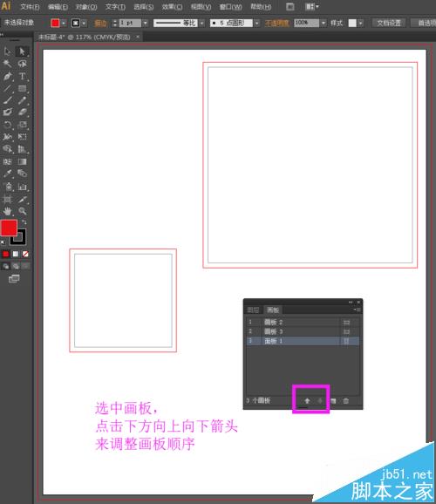Screen dimensions: 436x504
Task: Activate the Mesh tool
Action: (7, 161)
